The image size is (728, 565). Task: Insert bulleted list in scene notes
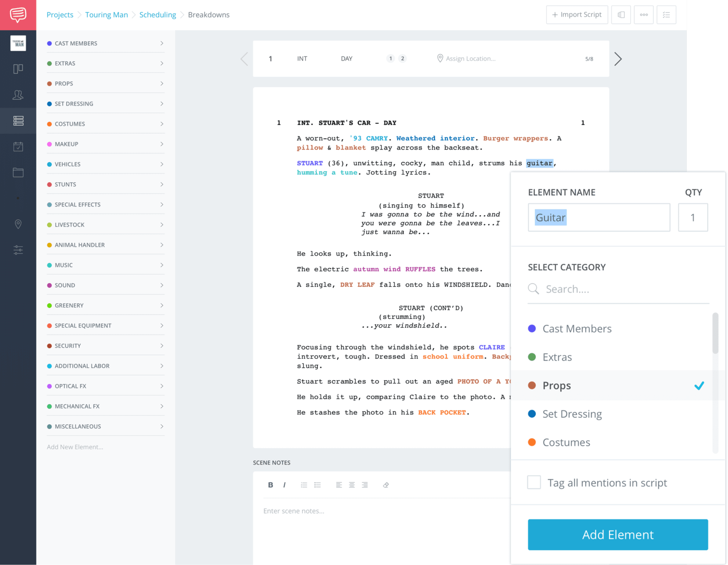(317, 485)
